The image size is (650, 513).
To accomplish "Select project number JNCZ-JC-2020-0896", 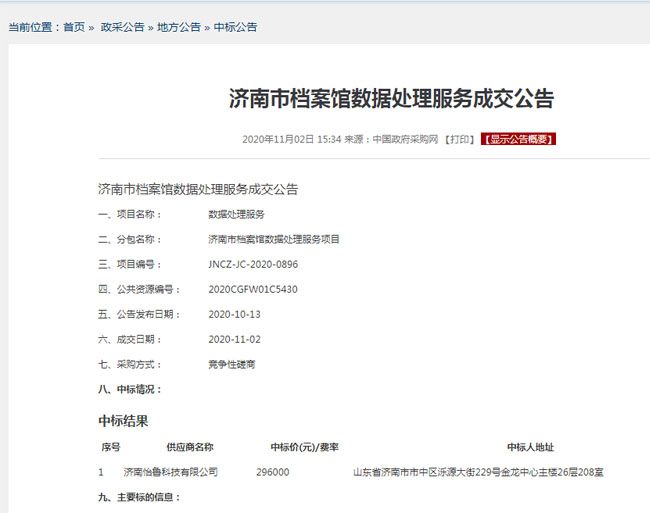I will [253, 264].
